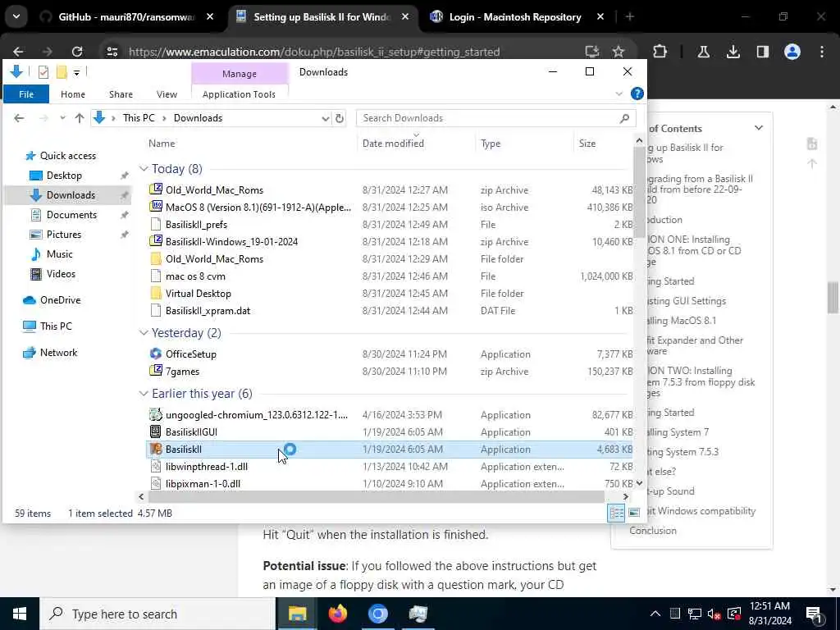Collapse the Earlier this year (6) group
This screenshot has width=840, height=630.
pyautogui.click(x=143, y=394)
